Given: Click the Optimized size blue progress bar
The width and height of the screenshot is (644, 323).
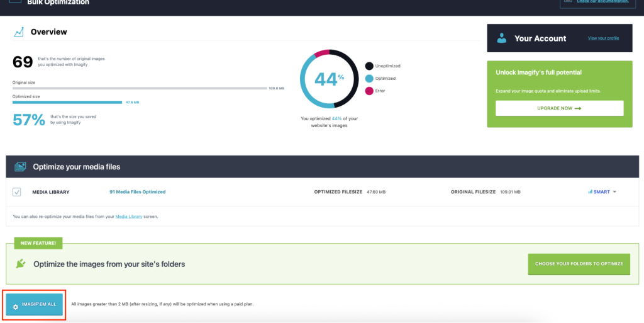Looking at the screenshot, I should click(x=67, y=103).
